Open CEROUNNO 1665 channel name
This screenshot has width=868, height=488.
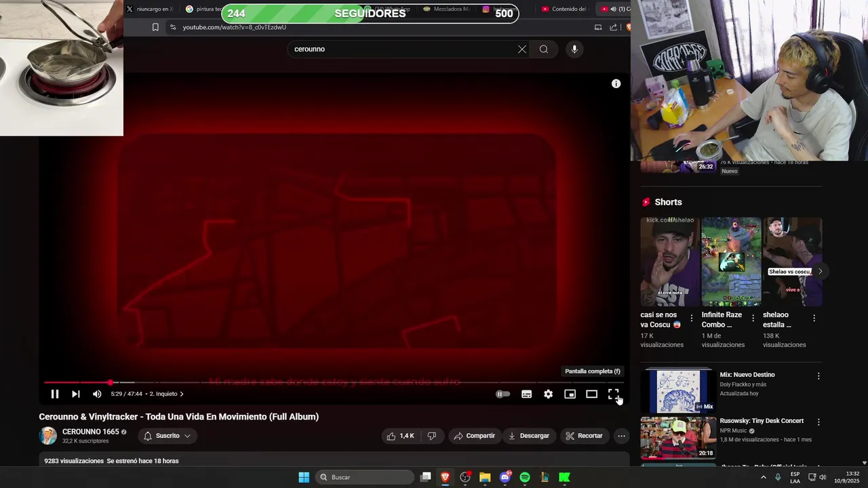coord(90,432)
